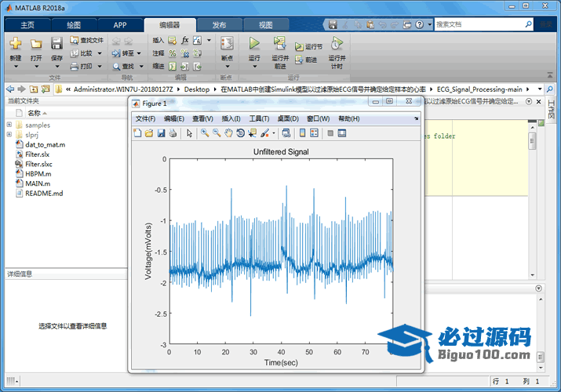Screen dimensions: 561x392
Task: Click the green Run arrow
Action: (254, 43)
